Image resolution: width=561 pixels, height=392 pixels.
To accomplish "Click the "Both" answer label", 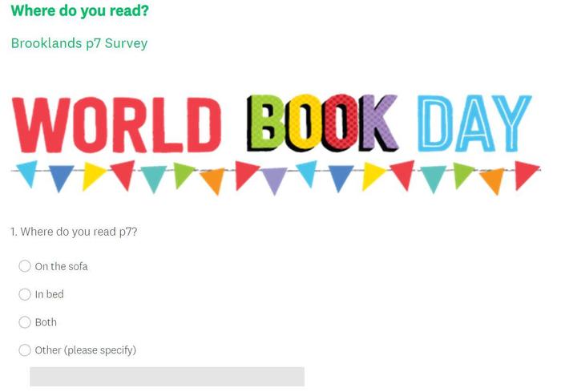I will (x=46, y=322).
